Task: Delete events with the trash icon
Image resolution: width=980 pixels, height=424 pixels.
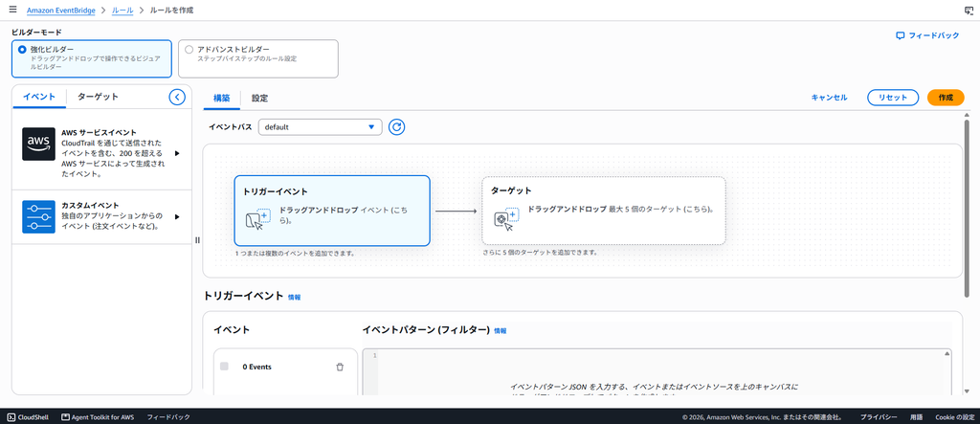Action: click(x=340, y=368)
